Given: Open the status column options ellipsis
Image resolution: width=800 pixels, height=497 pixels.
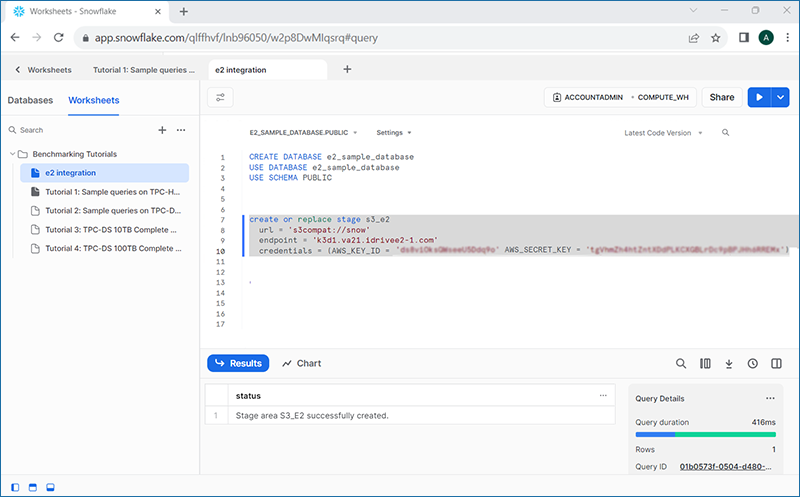Looking at the screenshot, I should [603, 395].
